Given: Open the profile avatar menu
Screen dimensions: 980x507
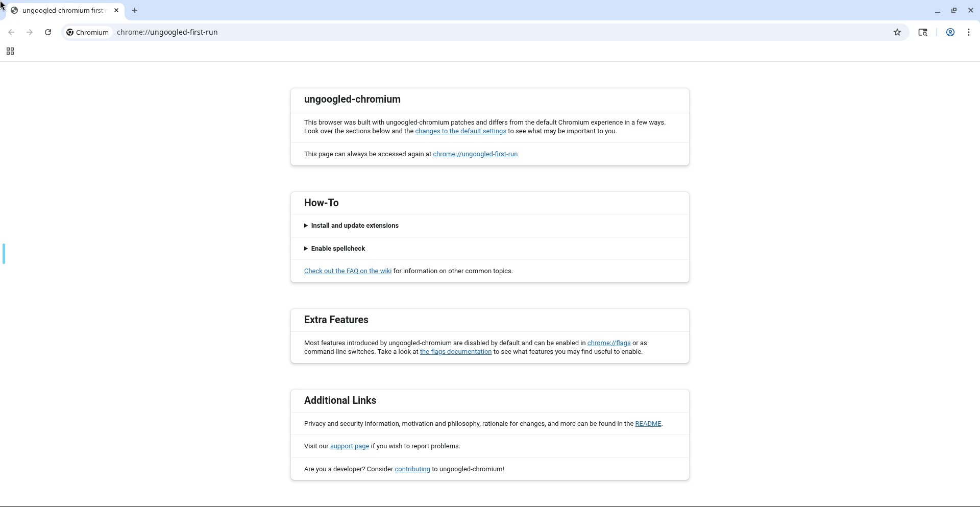Looking at the screenshot, I should click(x=950, y=32).
